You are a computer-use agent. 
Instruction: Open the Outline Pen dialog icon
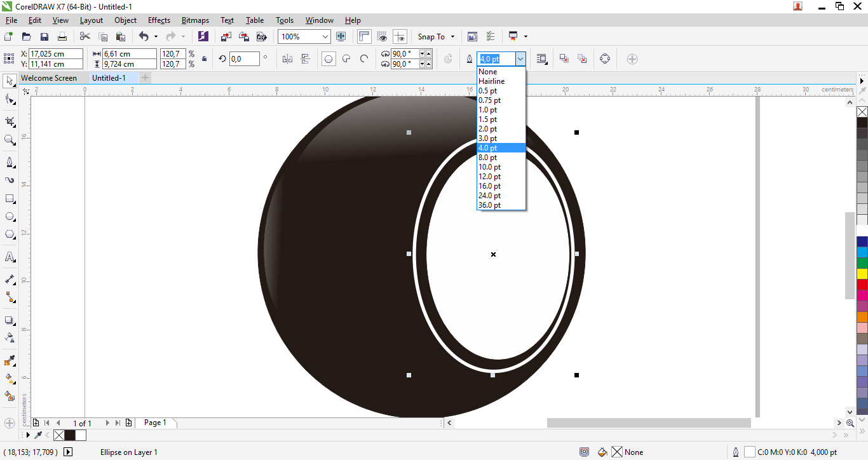tap(469, 58)
